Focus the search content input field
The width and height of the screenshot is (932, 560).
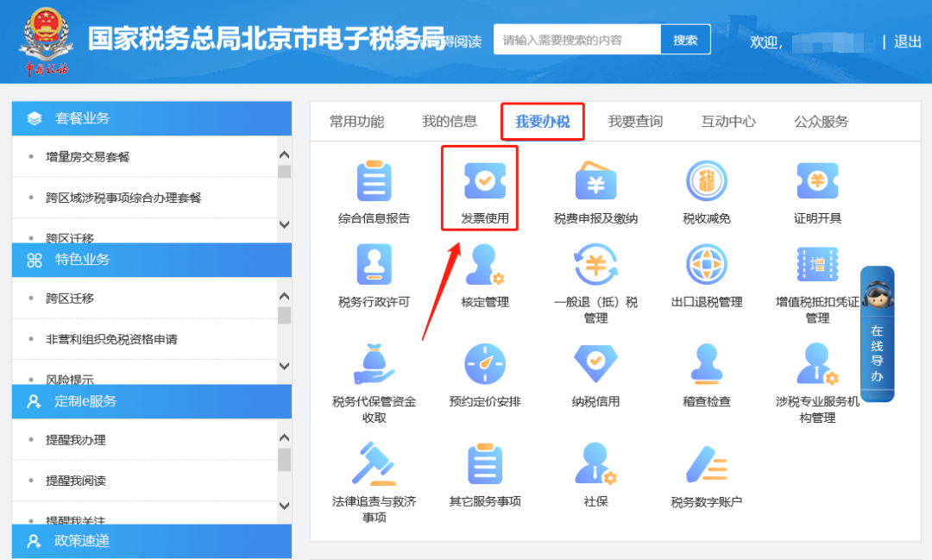point(577,40)
